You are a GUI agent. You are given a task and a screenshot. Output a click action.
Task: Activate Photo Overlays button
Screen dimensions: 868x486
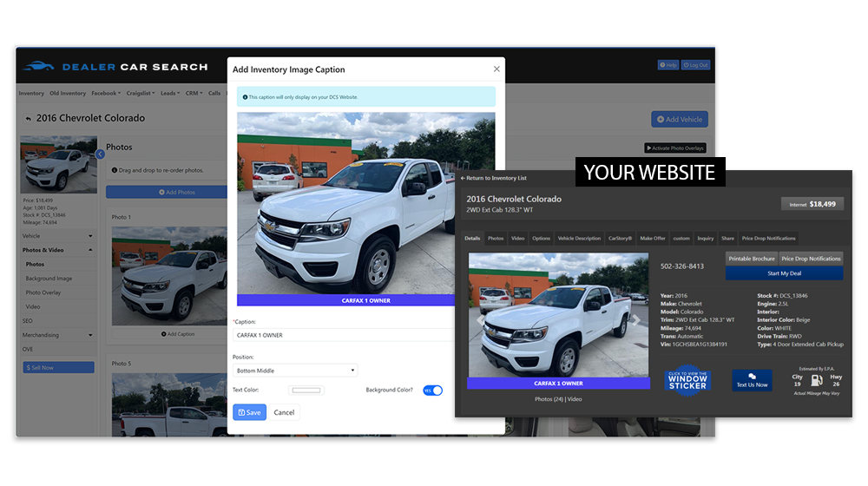(674, 148)
